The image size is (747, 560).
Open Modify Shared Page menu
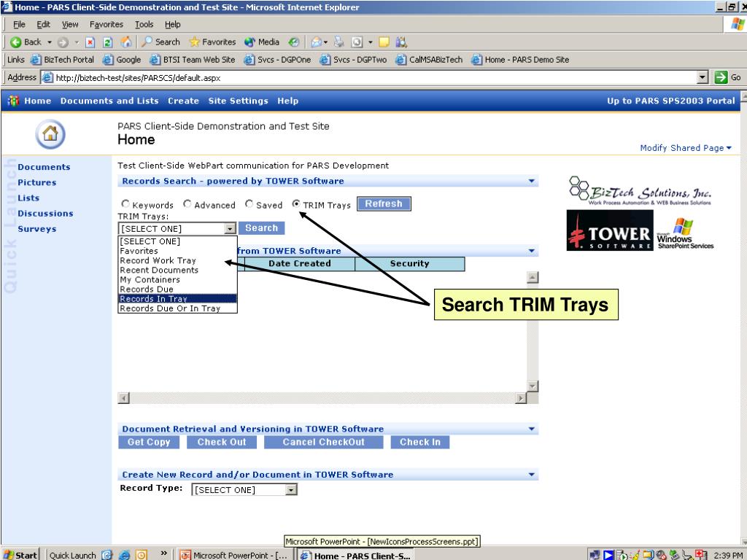tap(685, 148)
